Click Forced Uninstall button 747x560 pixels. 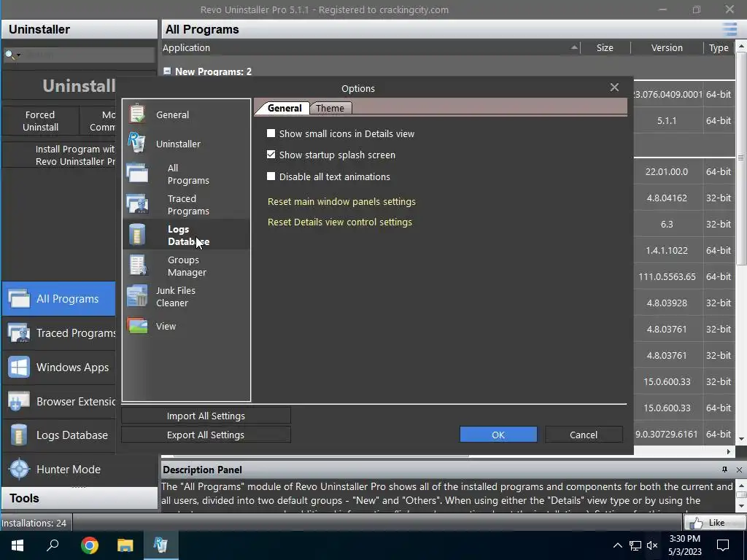pos(41,121)
